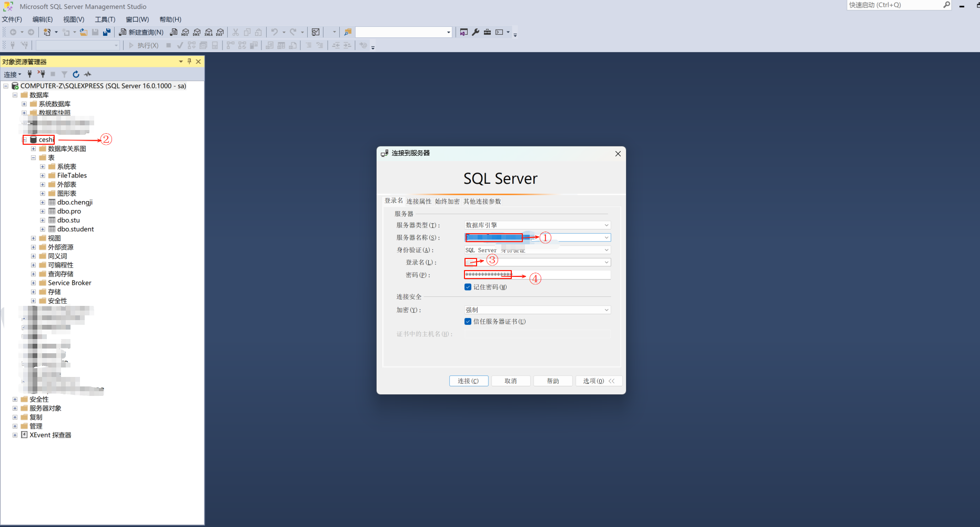This screenshot has height=527, width=980.
Task: Click the wrench properties icon
Action: click(476, 32)
